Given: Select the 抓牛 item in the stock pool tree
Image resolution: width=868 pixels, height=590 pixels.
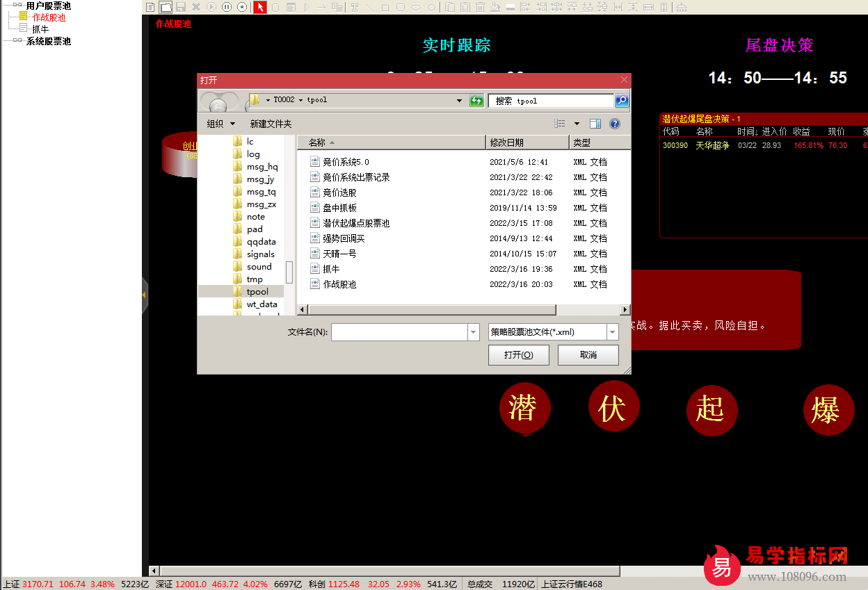Looking at the screenshot, I should point(40,29).
